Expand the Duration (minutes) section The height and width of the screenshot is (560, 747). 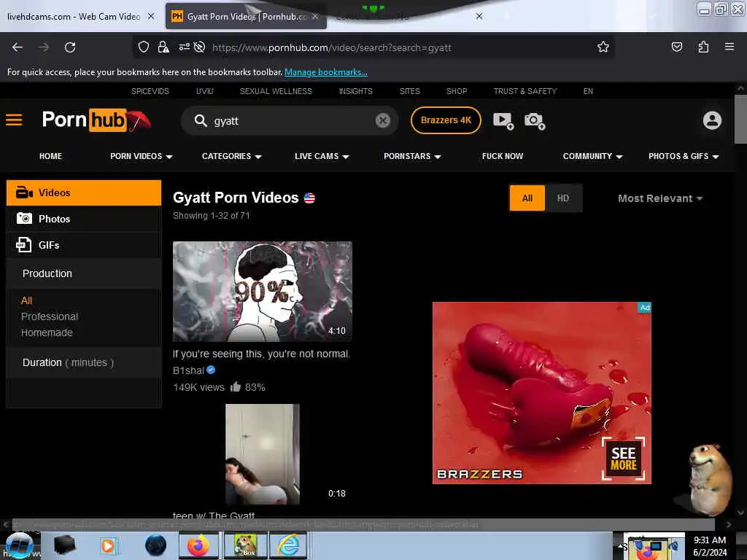click(84, 362)
